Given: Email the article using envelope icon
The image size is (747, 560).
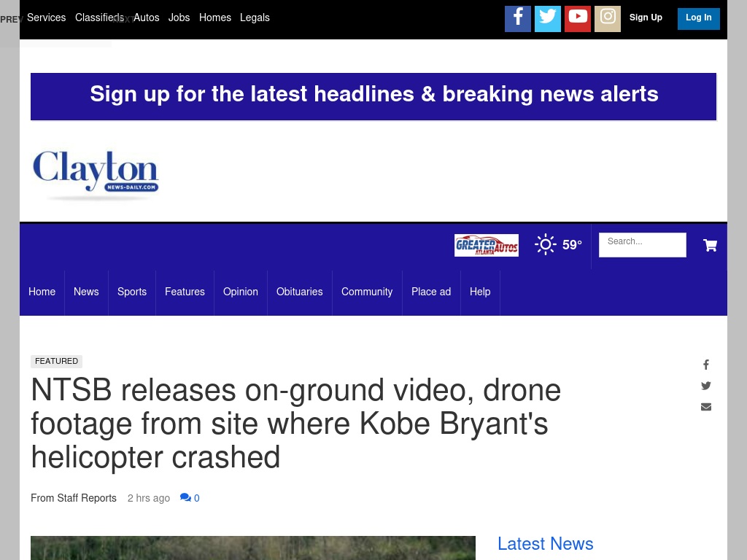Looking at the screenshot, I should 706,407.
